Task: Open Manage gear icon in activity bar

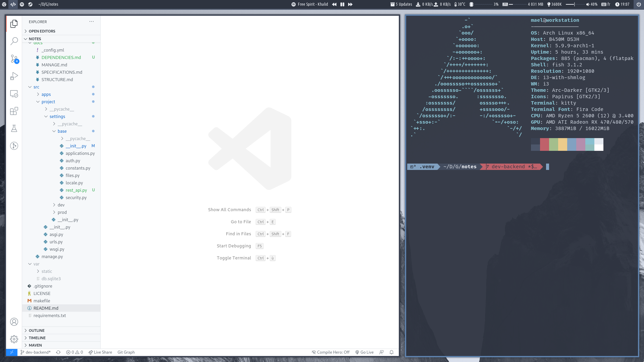Action: tap(14, 339)
